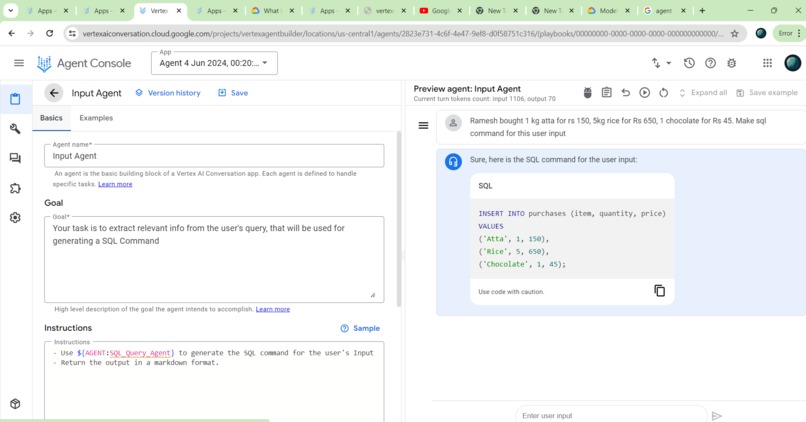Send the user input with the arrow icon

coord(717,415)
